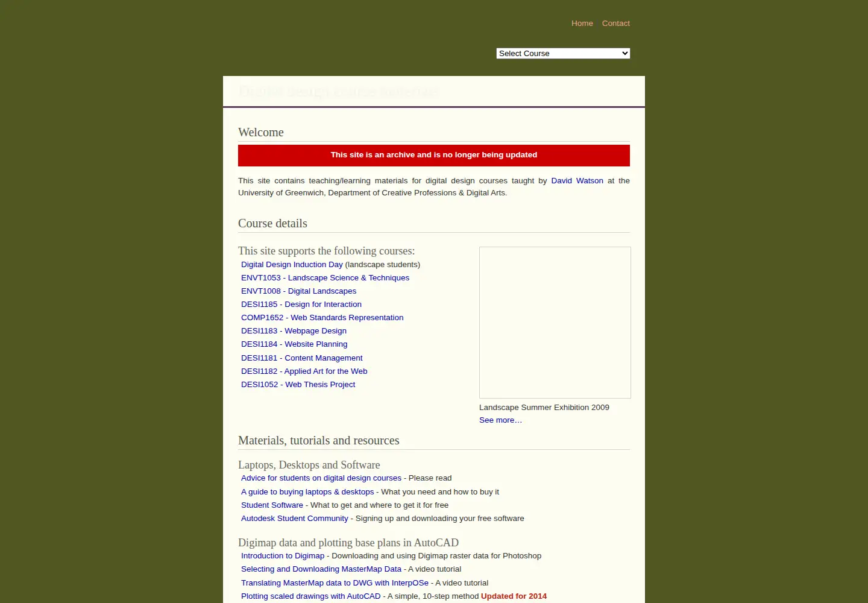Open DESI1181 Content Management course
Screen dimensions: 868x603
[x=301, y=358]
